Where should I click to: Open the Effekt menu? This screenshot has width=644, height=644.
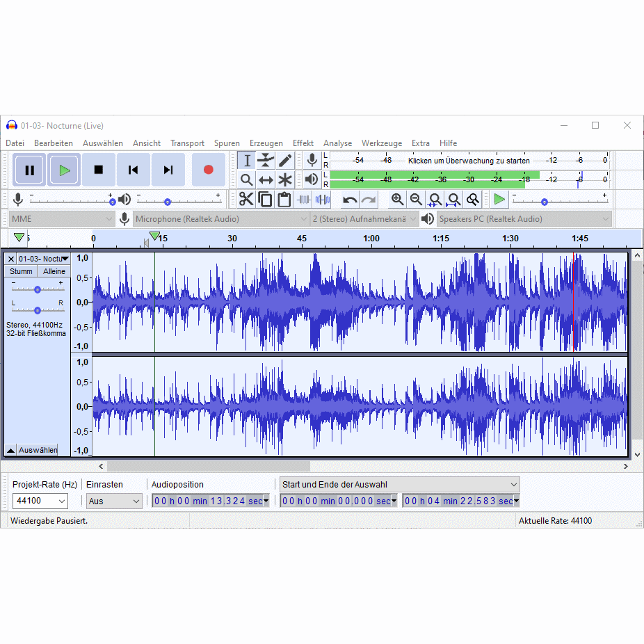[x=303, y=143]
